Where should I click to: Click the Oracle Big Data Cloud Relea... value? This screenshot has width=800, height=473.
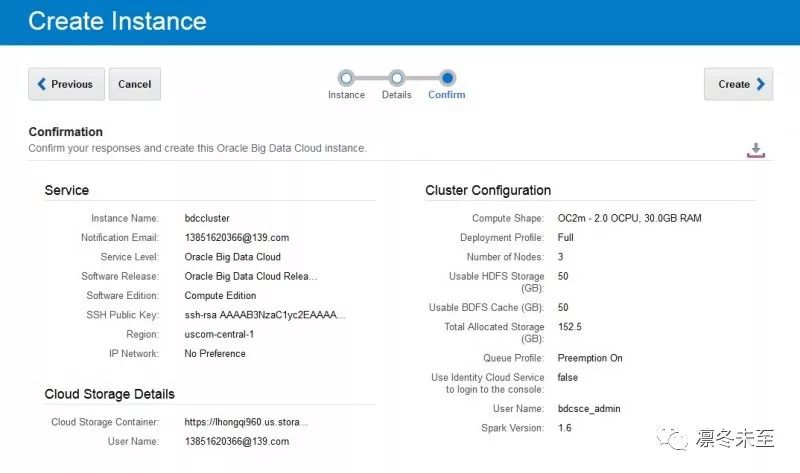(251, 277)
